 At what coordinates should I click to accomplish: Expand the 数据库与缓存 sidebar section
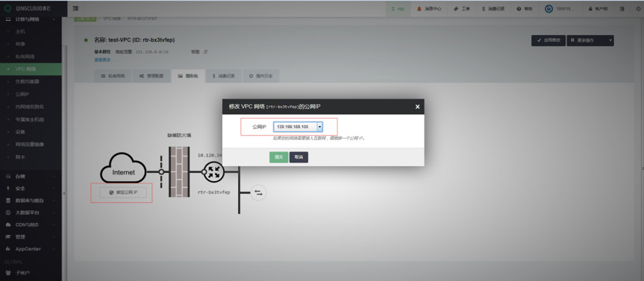31,201
